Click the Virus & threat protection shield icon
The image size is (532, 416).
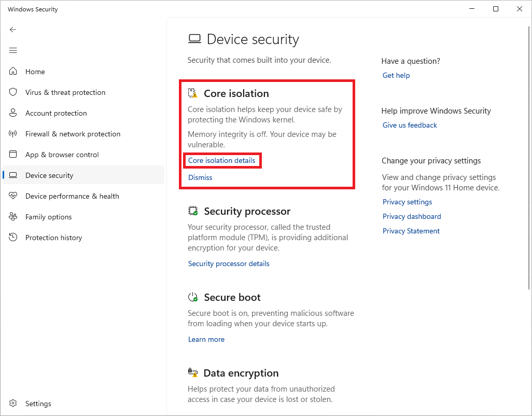(x=13, y=92)
